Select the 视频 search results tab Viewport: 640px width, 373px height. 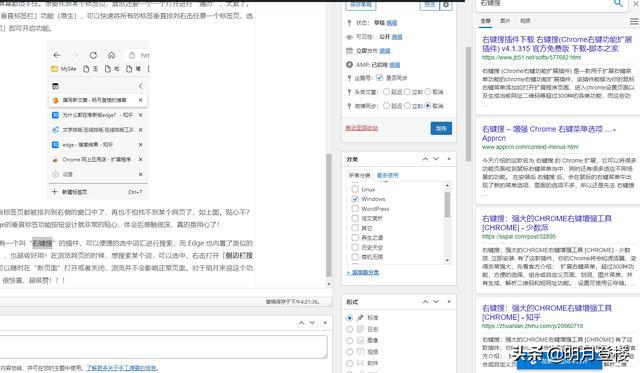[x=525, y=21]
